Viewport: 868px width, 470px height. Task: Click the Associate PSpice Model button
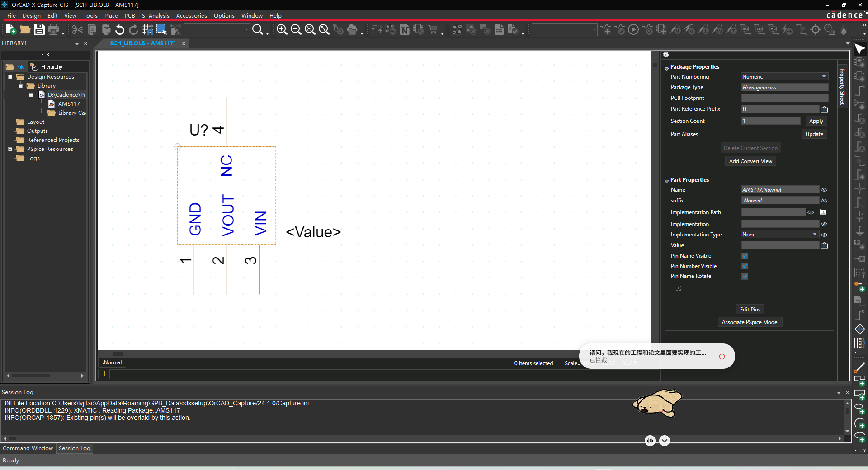pos(750,322)
